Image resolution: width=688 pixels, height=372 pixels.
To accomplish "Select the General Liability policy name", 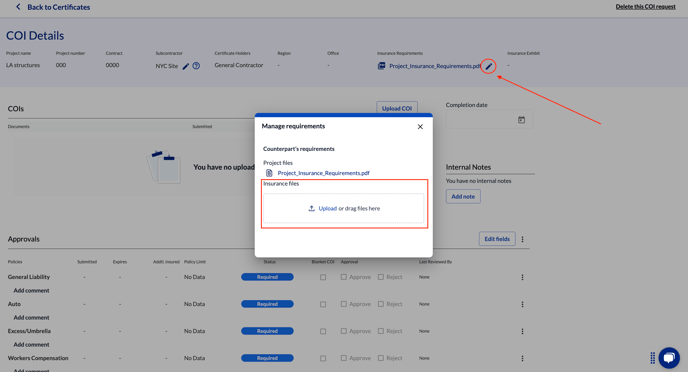I will tap(29, 277).
